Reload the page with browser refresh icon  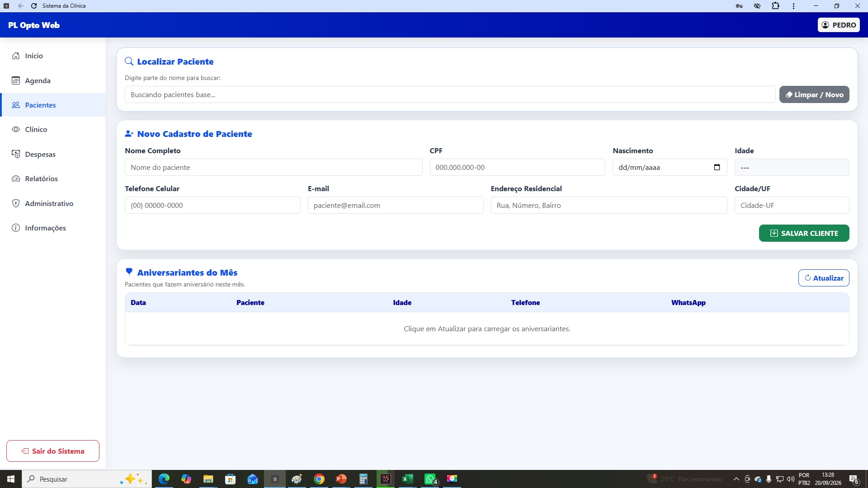point(34,6)
